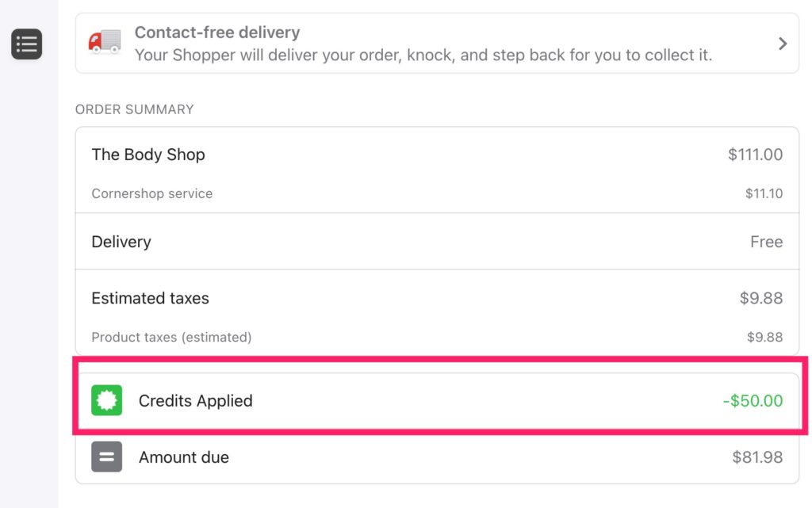Select the ORDER SUMMARY section heading
812x508 pixels.
tap(135, 109)
